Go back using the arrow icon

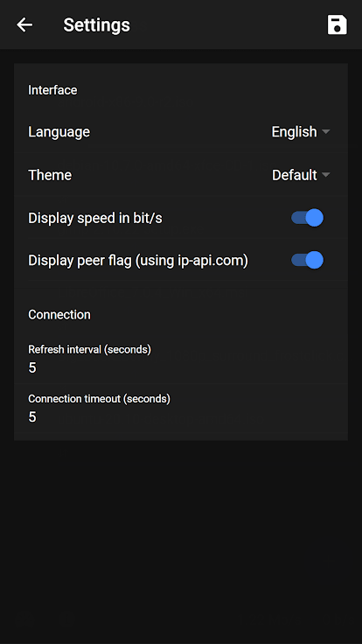(x=24, y=24)
